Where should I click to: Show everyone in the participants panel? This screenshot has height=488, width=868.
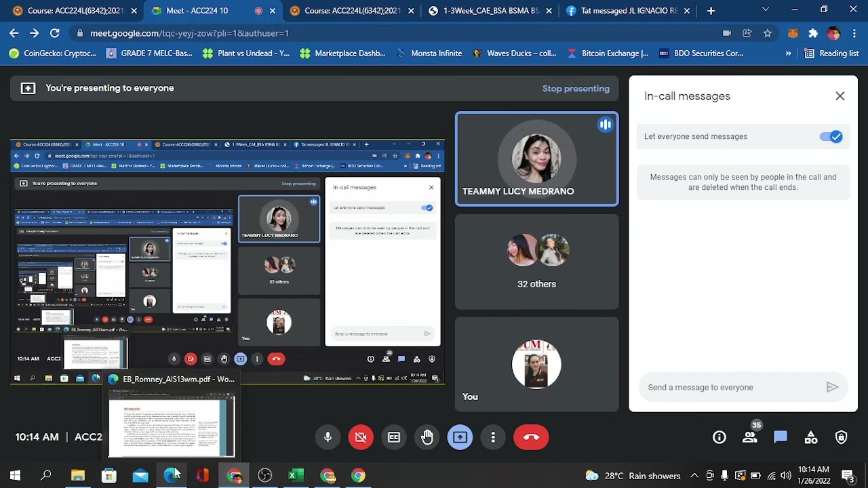tap(750, 437)
